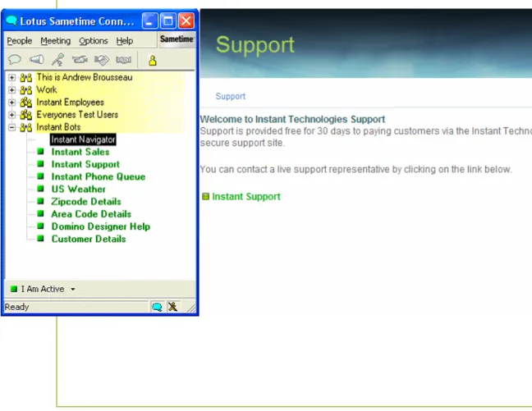Click green status square beside Customer Details

(x=40, y=238)
